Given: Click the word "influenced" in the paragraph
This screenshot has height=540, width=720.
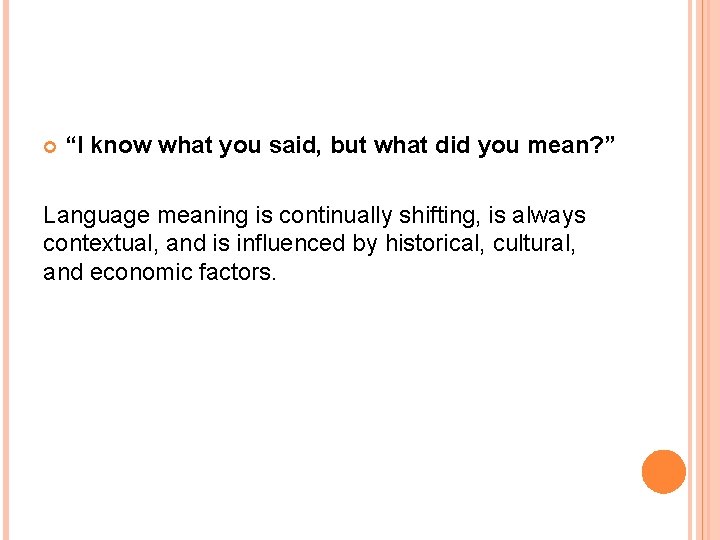Looking at the screenshot, I should click(x=290, y=243).
